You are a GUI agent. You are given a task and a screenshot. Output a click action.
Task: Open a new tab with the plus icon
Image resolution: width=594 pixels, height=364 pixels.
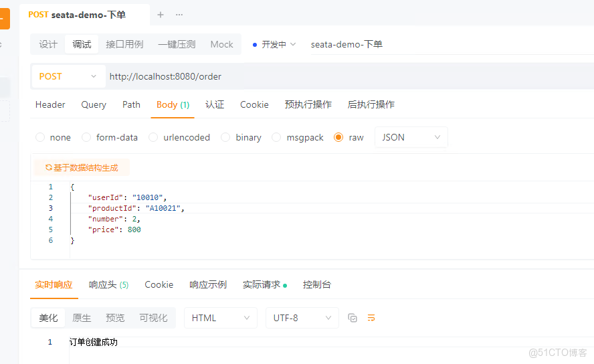pos(161,15)
